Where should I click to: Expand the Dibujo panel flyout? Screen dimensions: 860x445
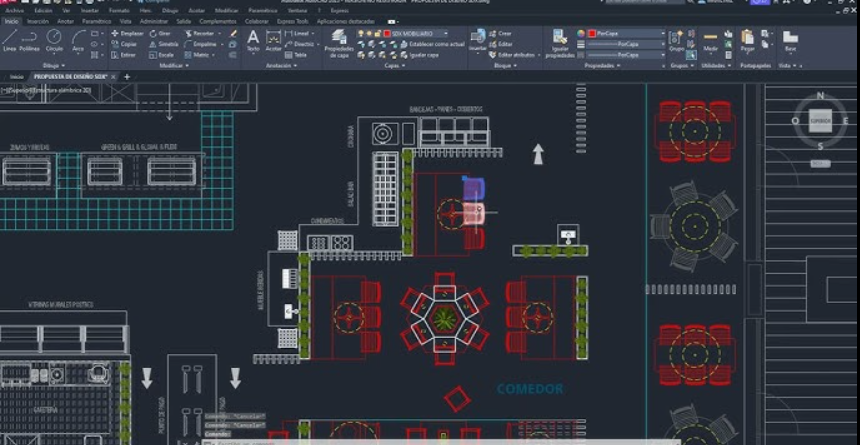(53, 66)
